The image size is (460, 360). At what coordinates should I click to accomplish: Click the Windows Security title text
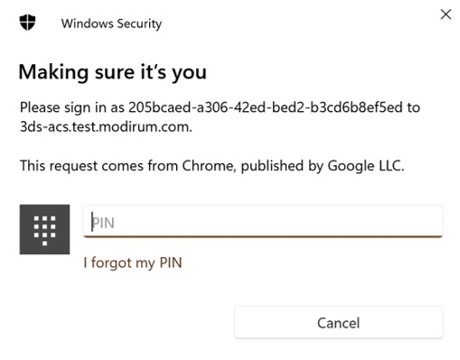111,23
